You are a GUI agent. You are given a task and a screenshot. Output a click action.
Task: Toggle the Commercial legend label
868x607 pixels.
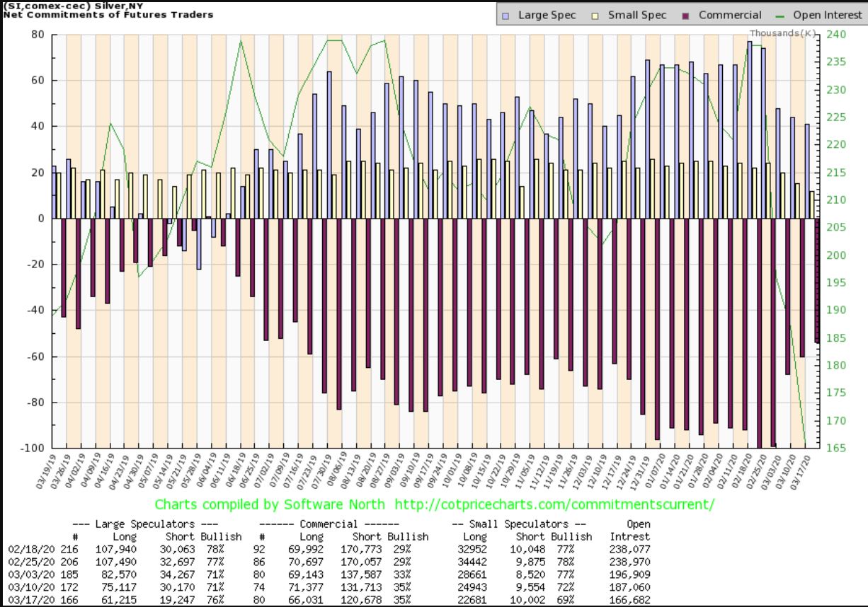pos(730,15)
